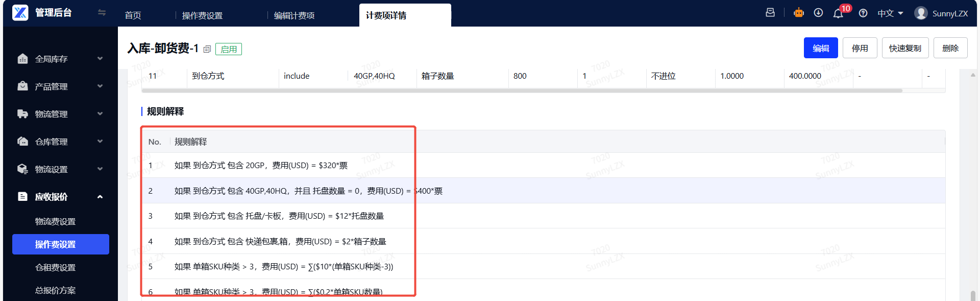Click the blue X logo of 管理后台

point(20,12)
